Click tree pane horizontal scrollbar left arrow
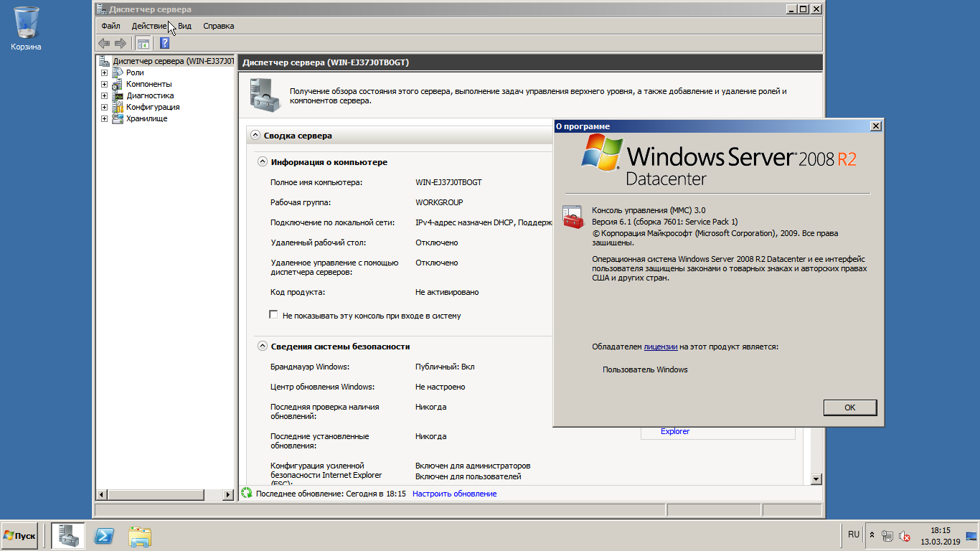The image size is (980, 551). coord(101,494)
